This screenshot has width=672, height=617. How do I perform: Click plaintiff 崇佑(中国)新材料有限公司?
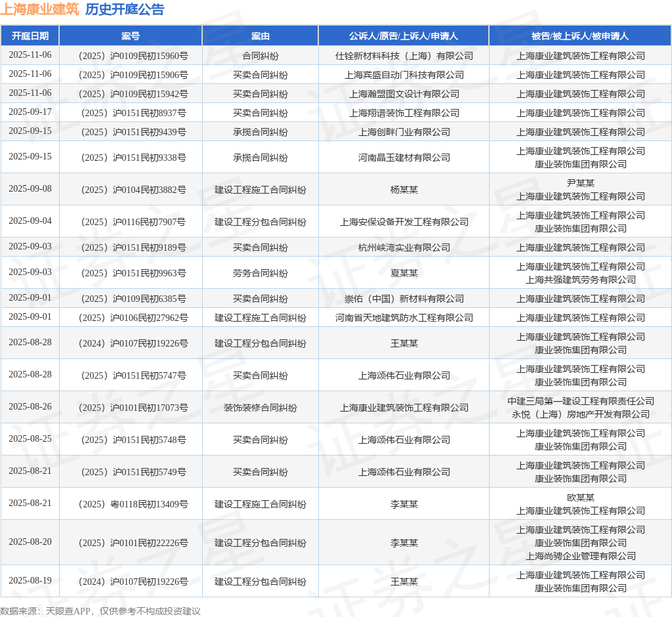[404, 299]
